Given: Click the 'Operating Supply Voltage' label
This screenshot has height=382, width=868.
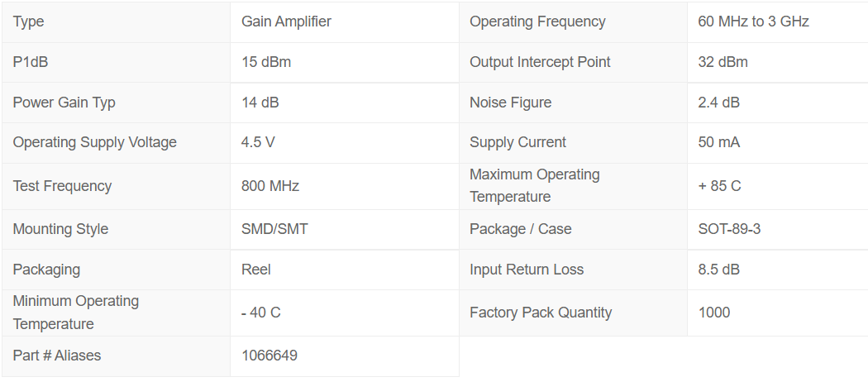Looking at the screenshot, I should [94, 142].
